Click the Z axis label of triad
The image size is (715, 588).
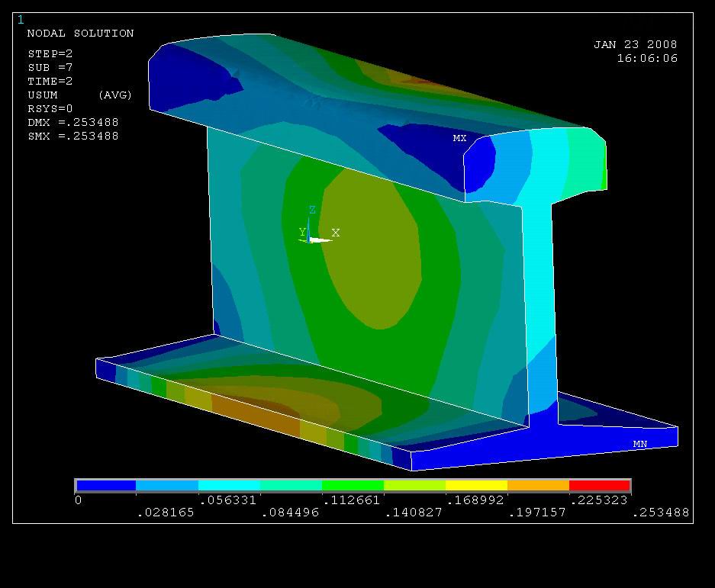312,210
